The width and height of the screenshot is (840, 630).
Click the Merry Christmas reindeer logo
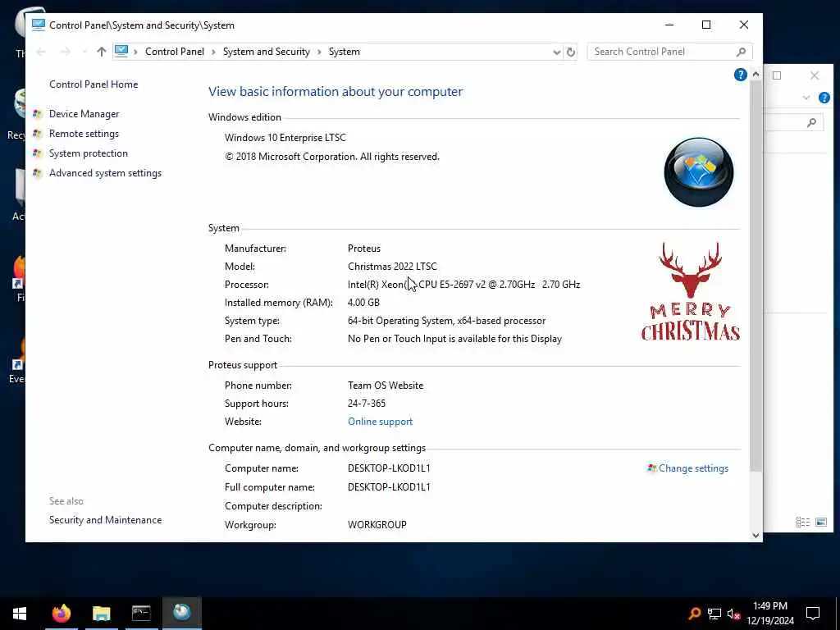tap(691, 292)
